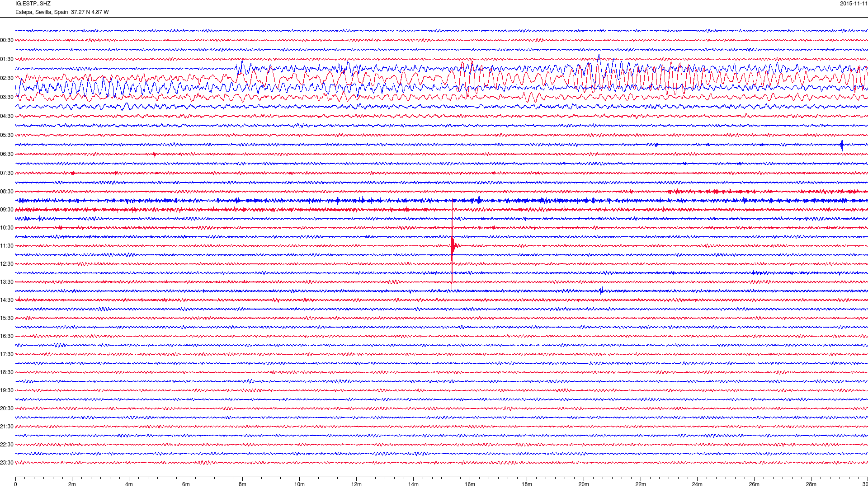868x488 pixels.
Task: Click the 14m tick on time axis
Action: pyautogui.click(x=413, y=484)
